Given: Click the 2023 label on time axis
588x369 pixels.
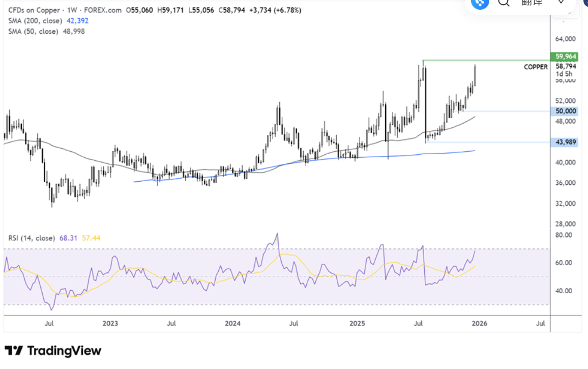Looking at the screenshot, I should (x=110, y=323).
